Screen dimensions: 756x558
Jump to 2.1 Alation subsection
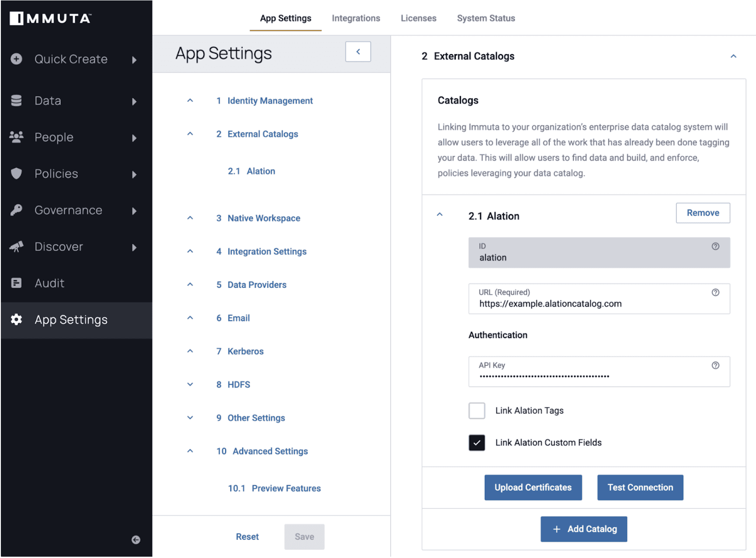click(x=252, y=171)
